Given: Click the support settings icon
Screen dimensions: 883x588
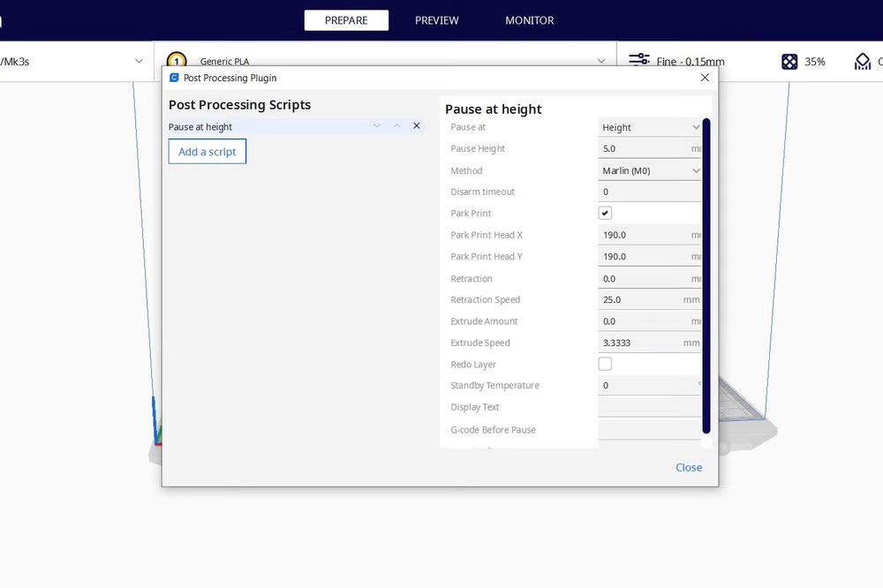Looking at the screenshot, I should [862, 62].
